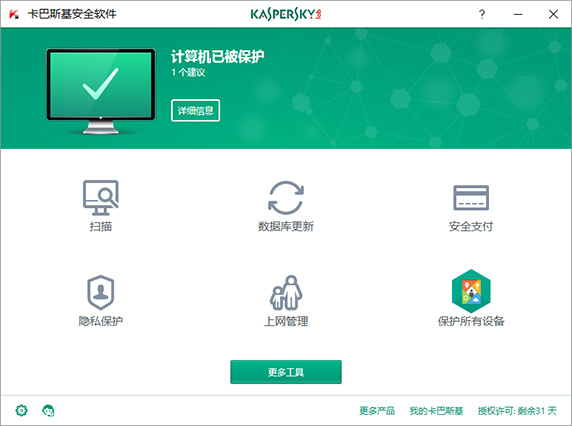Minimize the Kaspersky window
Screen dimensions: 572x426
pos(518,14)
